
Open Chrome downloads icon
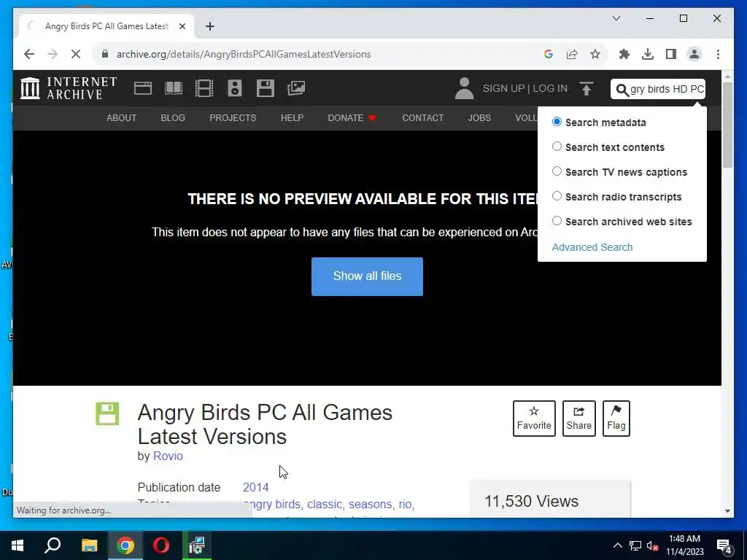(x=648, y=54)
